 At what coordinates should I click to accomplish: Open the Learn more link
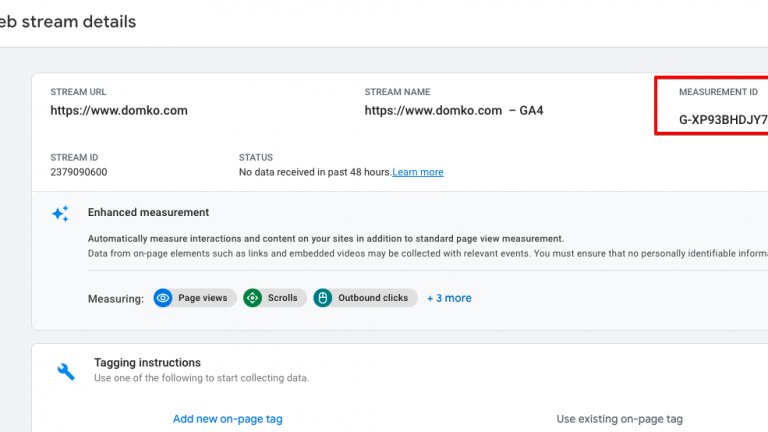(418, 172)
